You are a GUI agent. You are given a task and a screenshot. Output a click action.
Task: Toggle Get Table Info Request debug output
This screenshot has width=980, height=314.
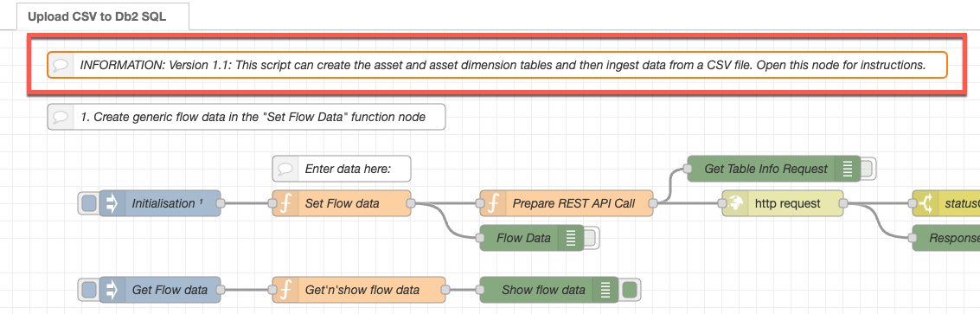click(868, 169)
